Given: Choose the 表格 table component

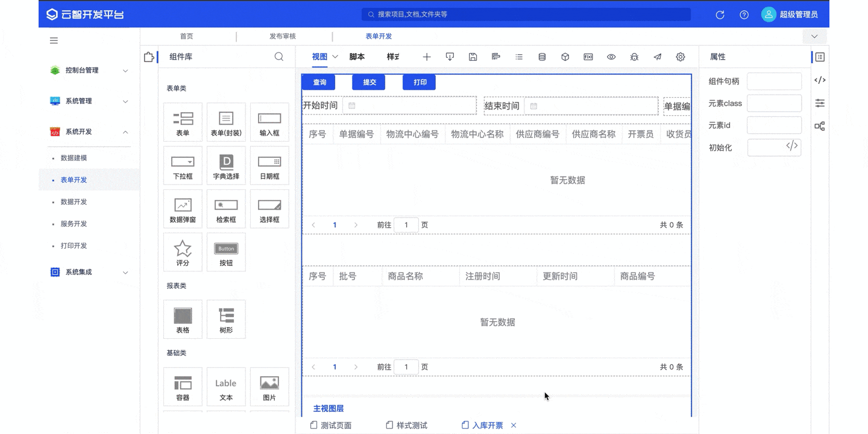Looking at the screenshot, I should [x=183, y=319].
